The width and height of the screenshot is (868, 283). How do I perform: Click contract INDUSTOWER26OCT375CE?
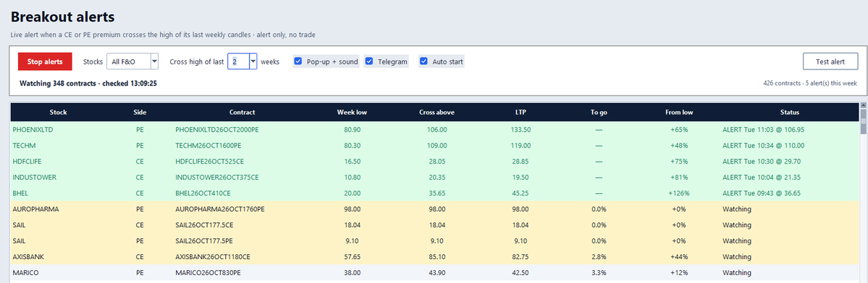pos(217,178)
